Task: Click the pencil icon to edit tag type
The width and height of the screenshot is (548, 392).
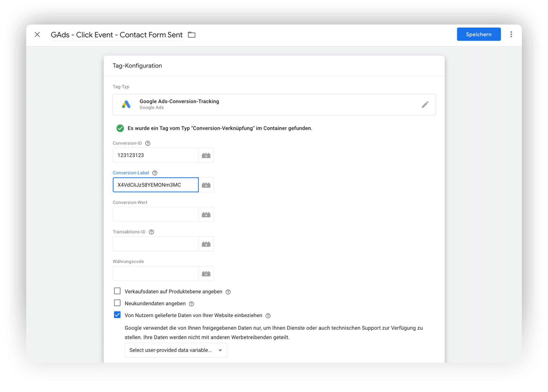Action: (425, 104)
